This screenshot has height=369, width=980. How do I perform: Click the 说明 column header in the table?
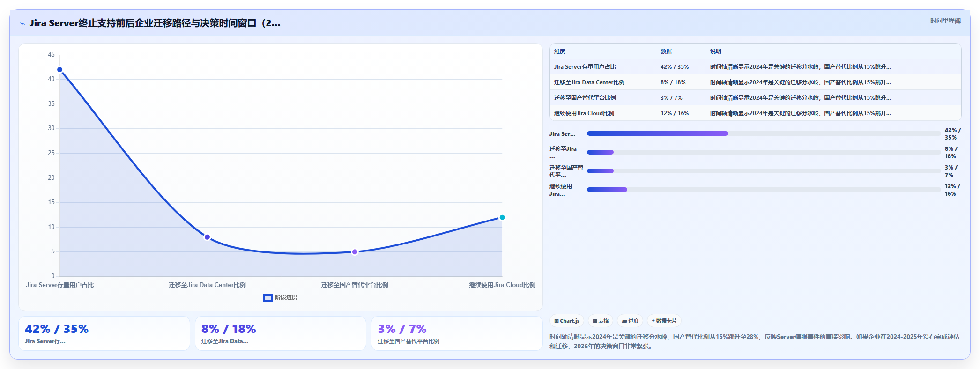[716, 52]
